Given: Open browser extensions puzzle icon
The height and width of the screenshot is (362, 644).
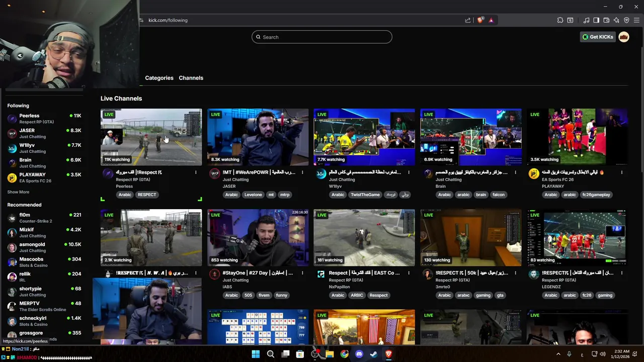Looking at the screenshot, I should [x=560, y=20].
